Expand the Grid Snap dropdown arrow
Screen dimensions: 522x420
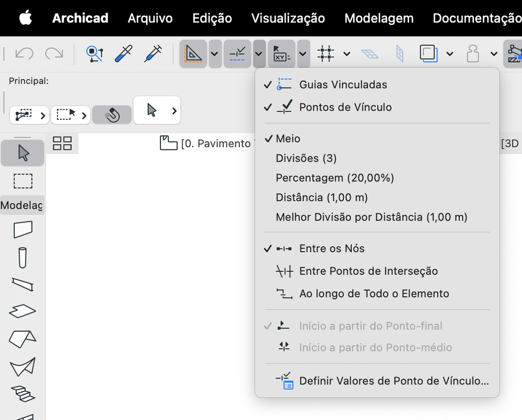[346, 54]
